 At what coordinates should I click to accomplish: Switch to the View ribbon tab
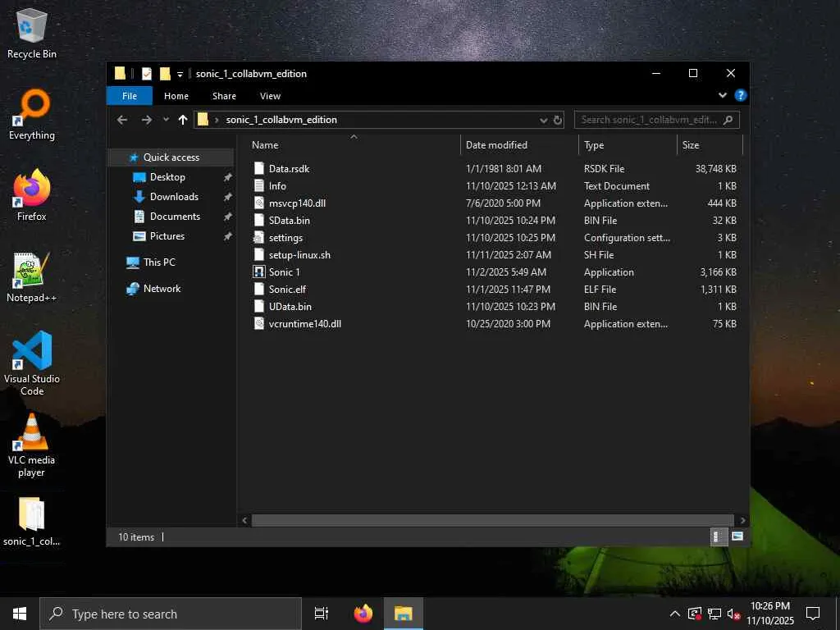(270, 96)
